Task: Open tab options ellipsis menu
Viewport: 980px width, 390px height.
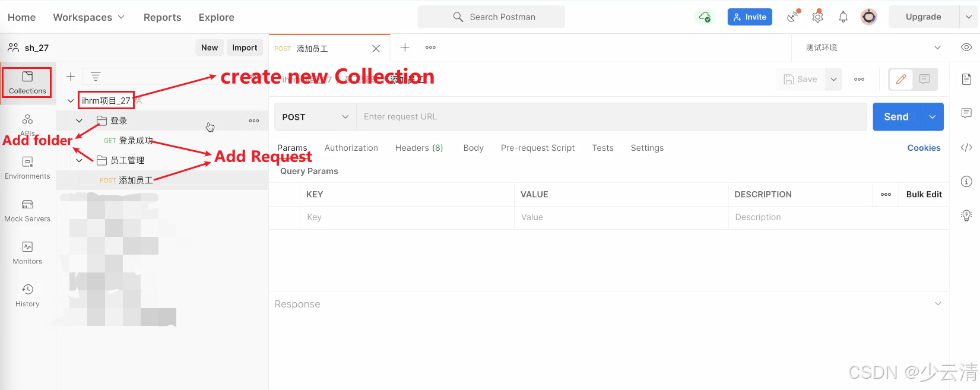Action: [430, 47]
